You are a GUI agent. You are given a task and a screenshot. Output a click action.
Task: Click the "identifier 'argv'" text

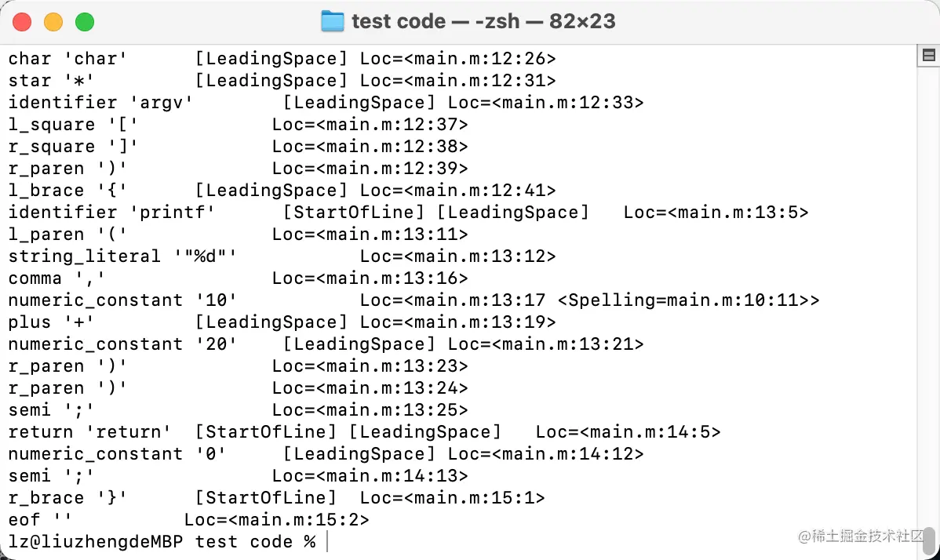pyautogui.click(x=100, y=103)
